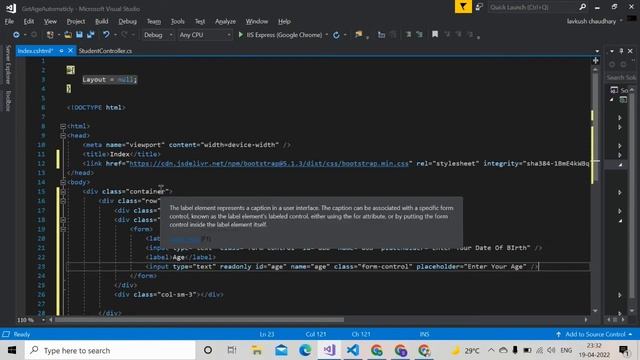Image resolution: width=640 pixels, height=360 pixels.
Task: Click the feedback icon beside Quick Launch
Action: tap(479, 7)
